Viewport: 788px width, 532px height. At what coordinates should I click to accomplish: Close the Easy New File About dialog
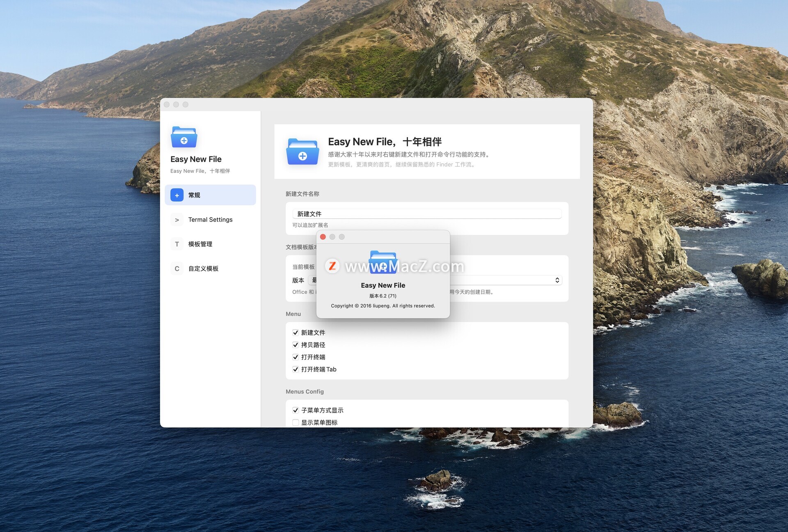point(323,237)
